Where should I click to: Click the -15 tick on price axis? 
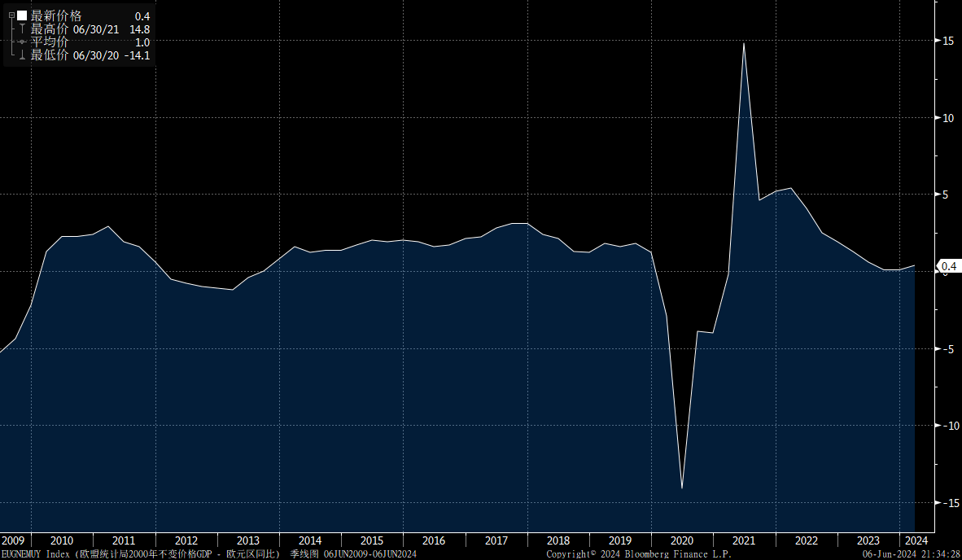[948, 503]
